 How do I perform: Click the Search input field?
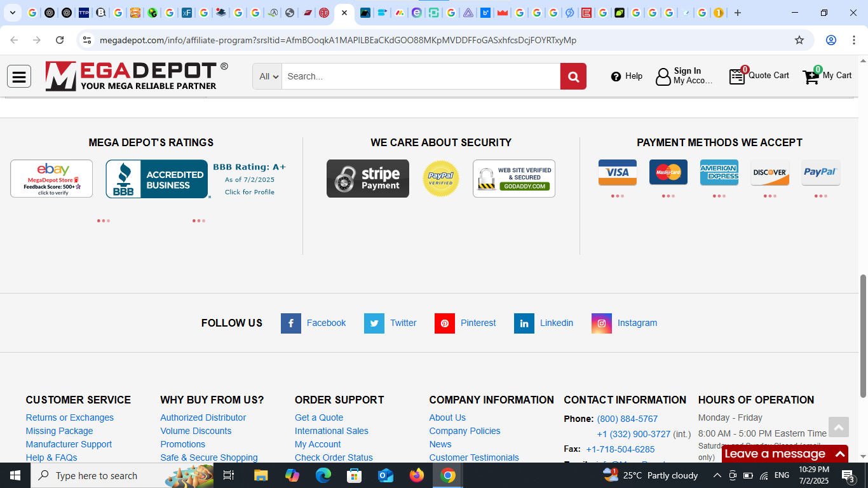[421, 76]
